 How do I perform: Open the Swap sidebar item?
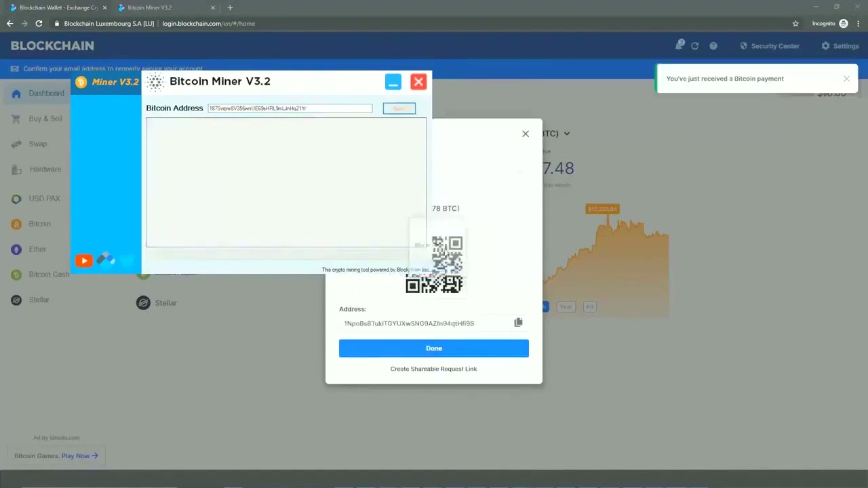pos(37,144)
